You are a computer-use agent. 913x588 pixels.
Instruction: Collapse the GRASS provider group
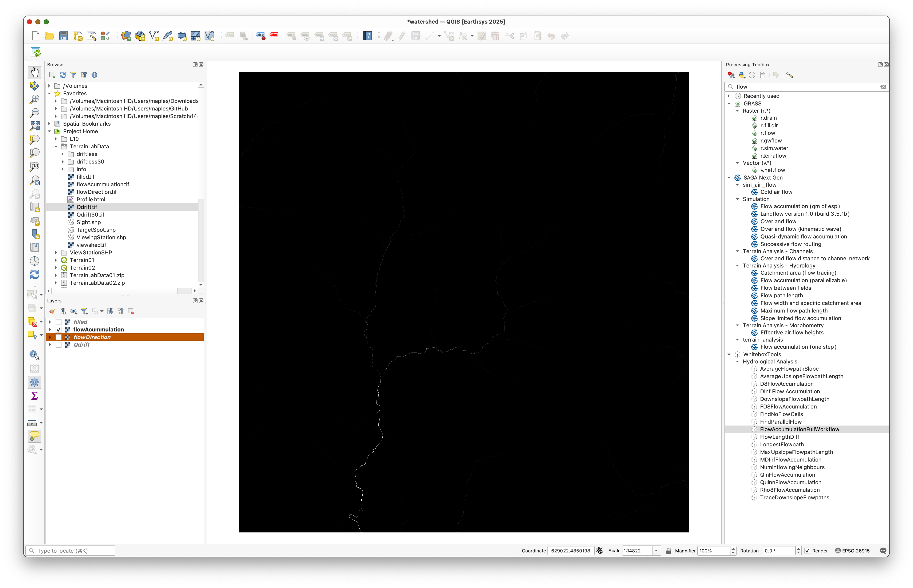click(x=729, y=104)
